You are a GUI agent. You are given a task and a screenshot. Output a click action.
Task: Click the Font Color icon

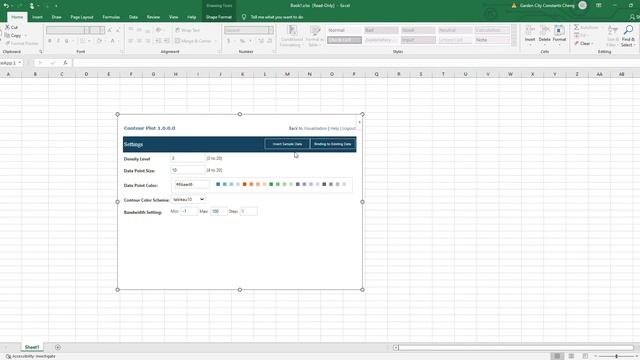coord(113,41)
